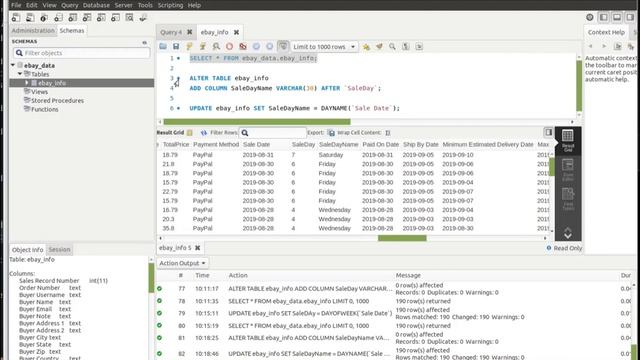Beautify query with the star icon
The height and width of the screenshot is (360, 640).
[x=366, y=47]
